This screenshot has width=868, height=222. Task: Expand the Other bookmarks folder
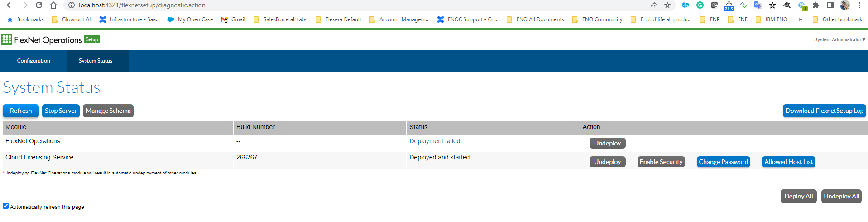point(839,19)
